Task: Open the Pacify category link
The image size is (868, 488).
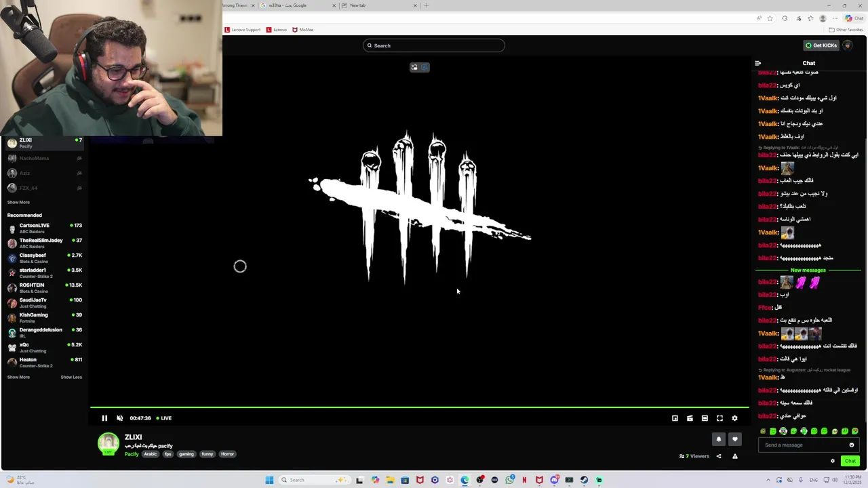Action: [132, 454]
